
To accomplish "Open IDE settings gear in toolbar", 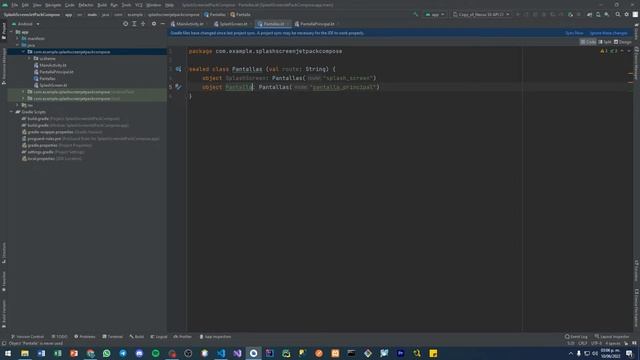I will pos(627,14).
